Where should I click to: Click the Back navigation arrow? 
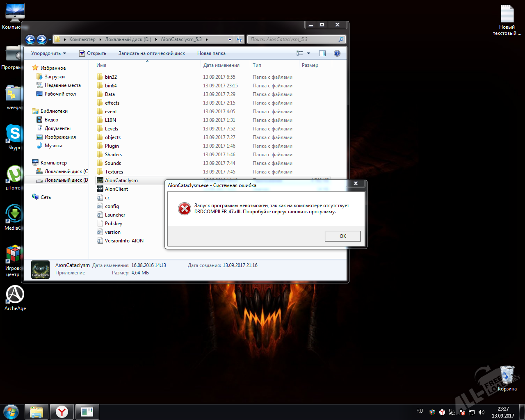pyautogui.click(x=30, y=39)
